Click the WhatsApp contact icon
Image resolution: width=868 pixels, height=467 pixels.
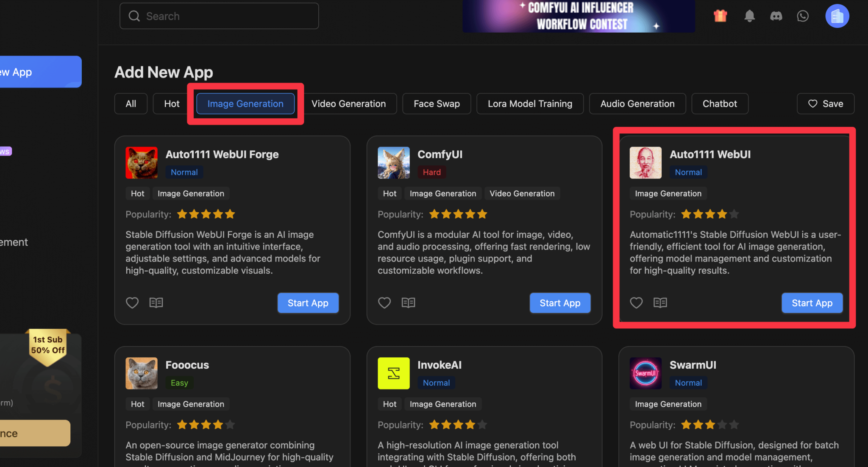pyautogui.click(x=803, y=16)
